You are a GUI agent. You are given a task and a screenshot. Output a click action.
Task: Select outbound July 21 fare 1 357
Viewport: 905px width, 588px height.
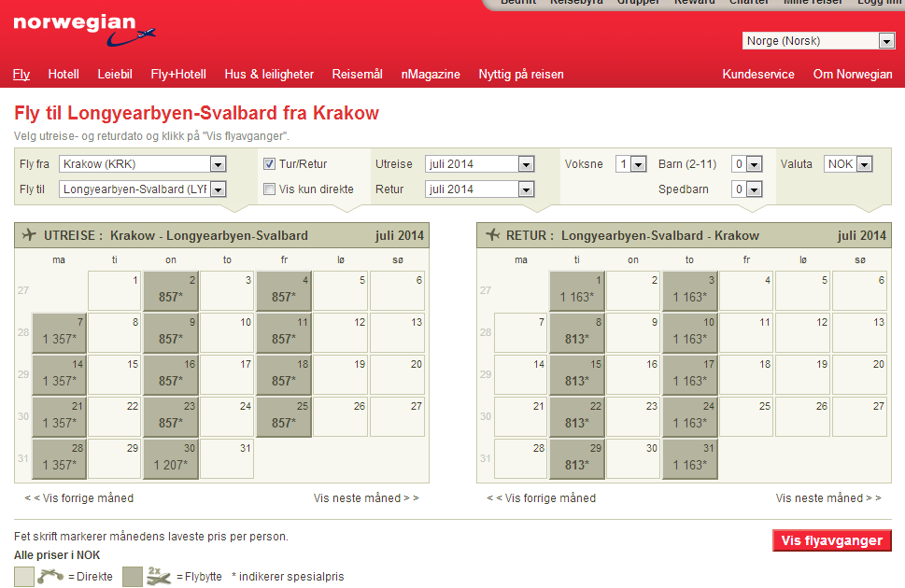60,416
